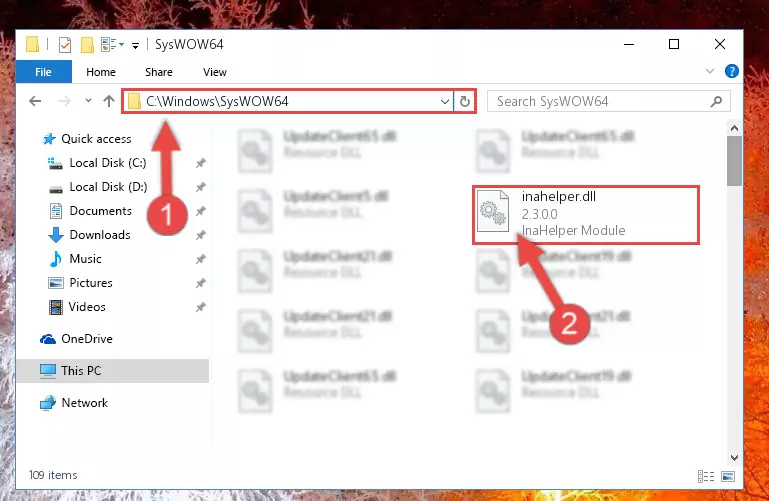Click the pin icon beside Videos
Viewport: 769px width, 501px height.
pyautogui.click(x=201, y=307)
